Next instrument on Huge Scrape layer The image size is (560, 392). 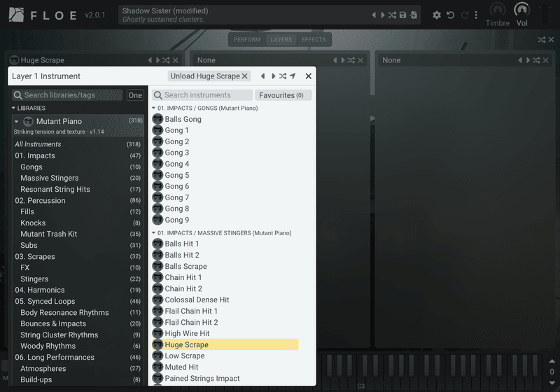coord(158,60)
